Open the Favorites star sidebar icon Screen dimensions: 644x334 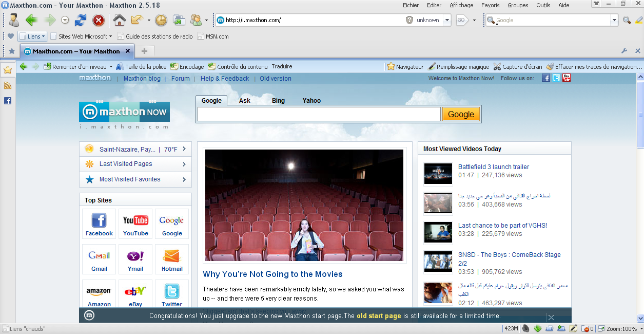click(8, 69)
